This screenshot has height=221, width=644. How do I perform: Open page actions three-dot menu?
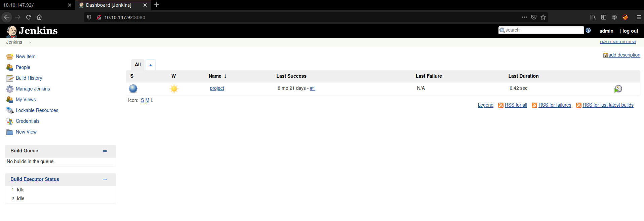524,17
